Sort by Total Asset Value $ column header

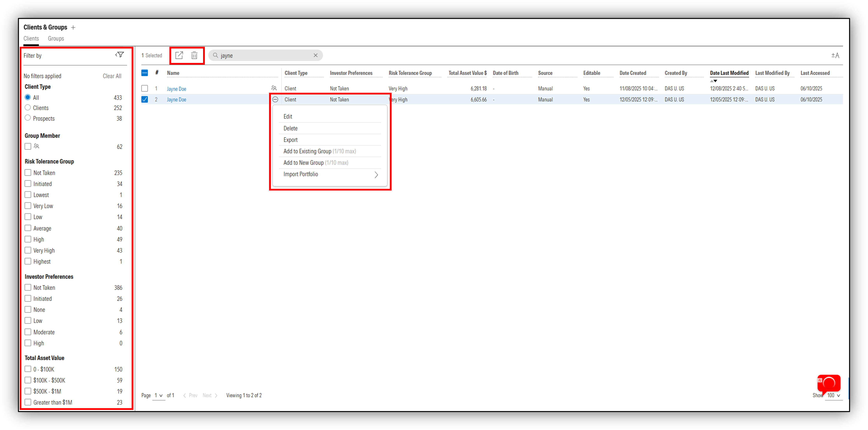(x=467, y=73)
